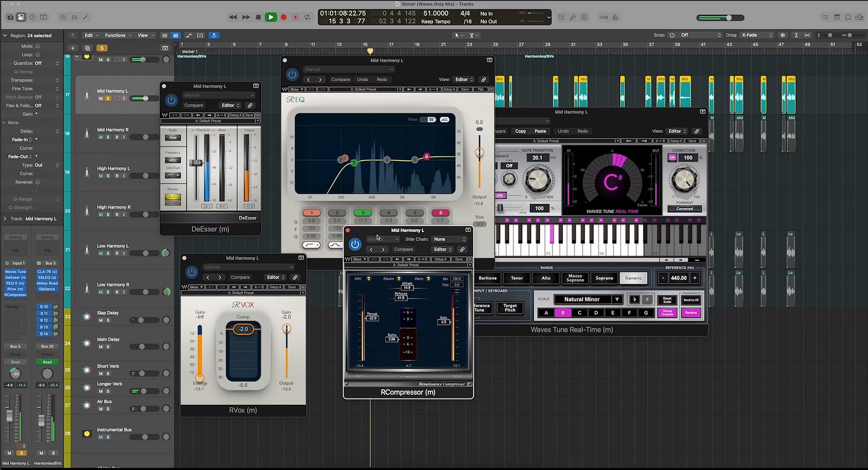868x470 pixels.
Task: Open the Note Pads icon
Action: pyautogui.click(x=837, y=17)
